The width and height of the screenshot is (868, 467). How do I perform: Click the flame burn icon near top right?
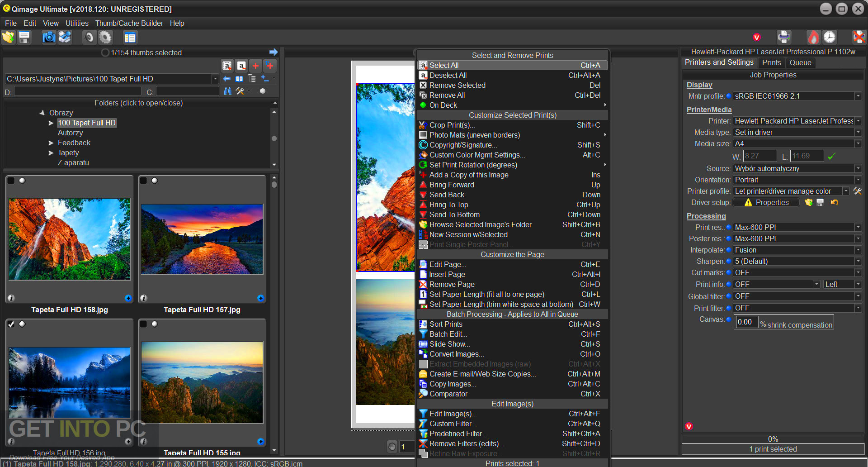click(x=812, y=37)
